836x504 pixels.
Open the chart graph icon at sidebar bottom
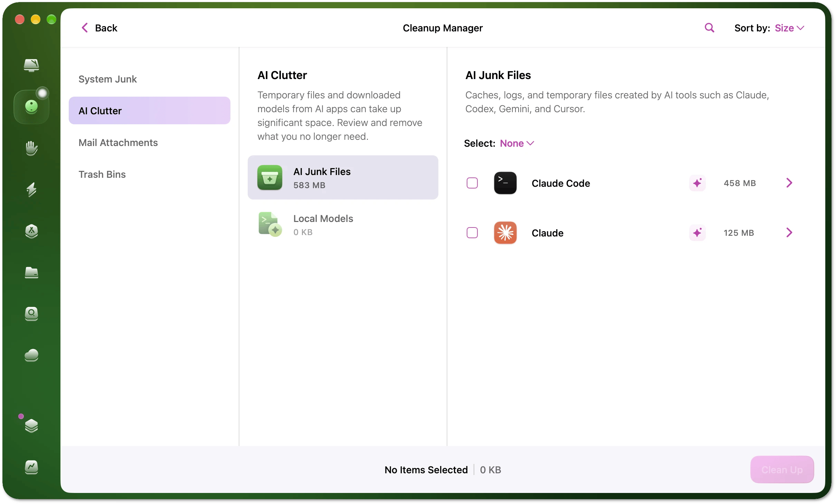coord(31,467)
